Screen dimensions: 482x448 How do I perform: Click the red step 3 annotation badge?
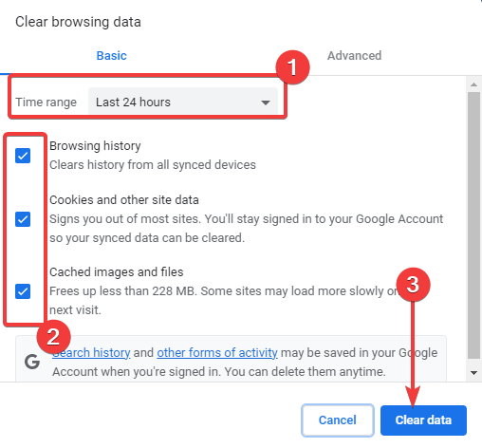pos(413,285)
